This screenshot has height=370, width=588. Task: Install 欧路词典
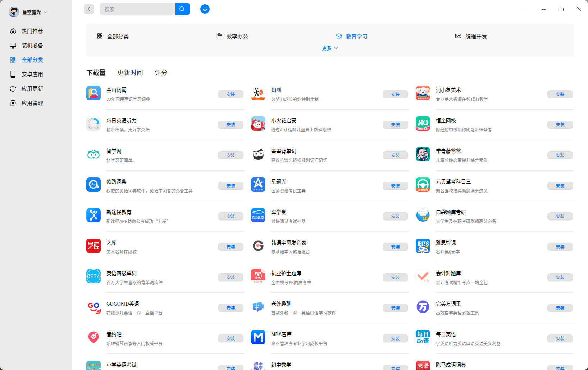(231, 186)
